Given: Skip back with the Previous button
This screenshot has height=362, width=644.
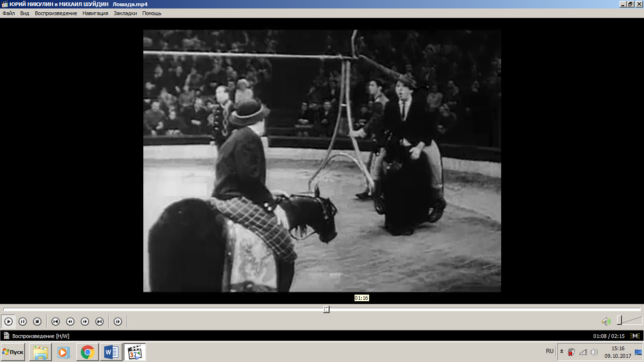Looking at the screenshot, I should click(x=56, y=321).
